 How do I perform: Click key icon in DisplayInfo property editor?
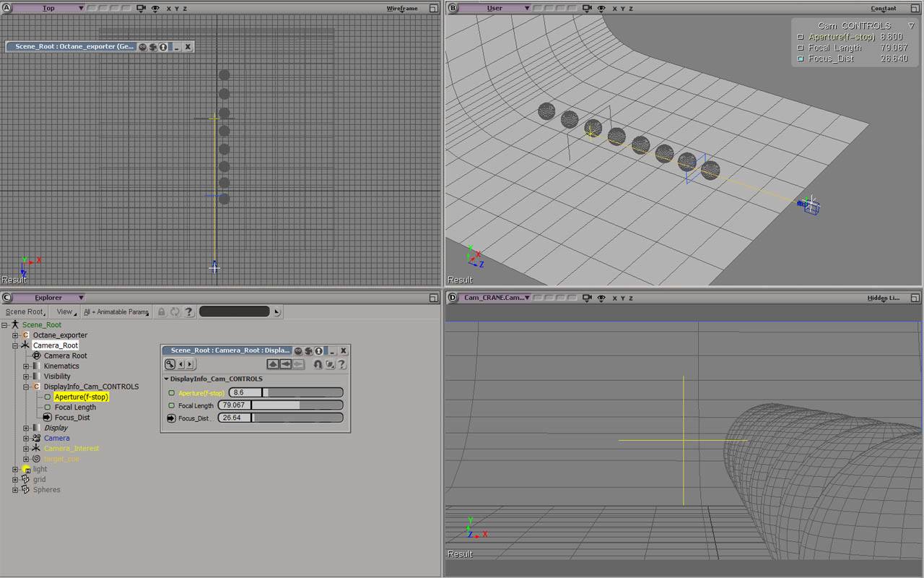[170, 364]
